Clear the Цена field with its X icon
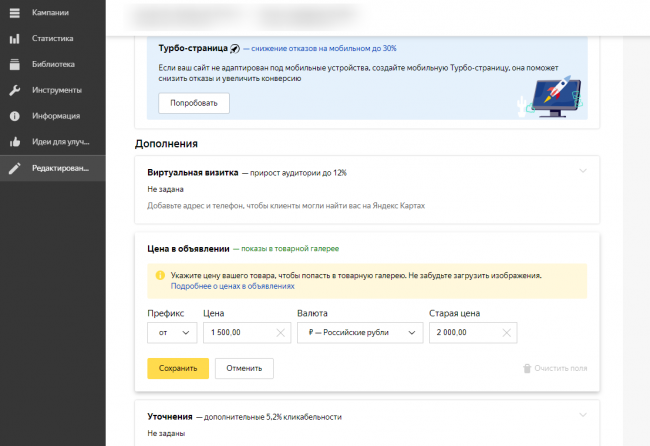Image resolution: width=650 pixels, height=446 pixels. pos(280,333)
